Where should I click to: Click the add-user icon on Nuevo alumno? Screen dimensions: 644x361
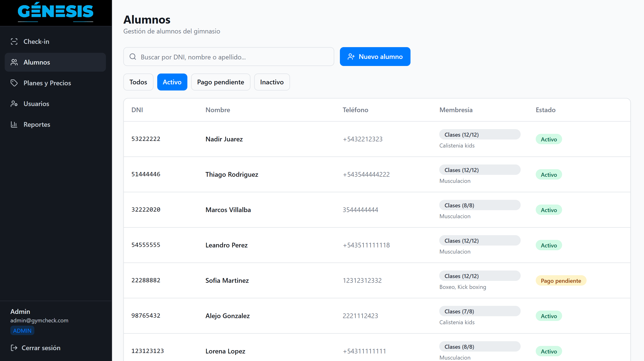point(351,57)
